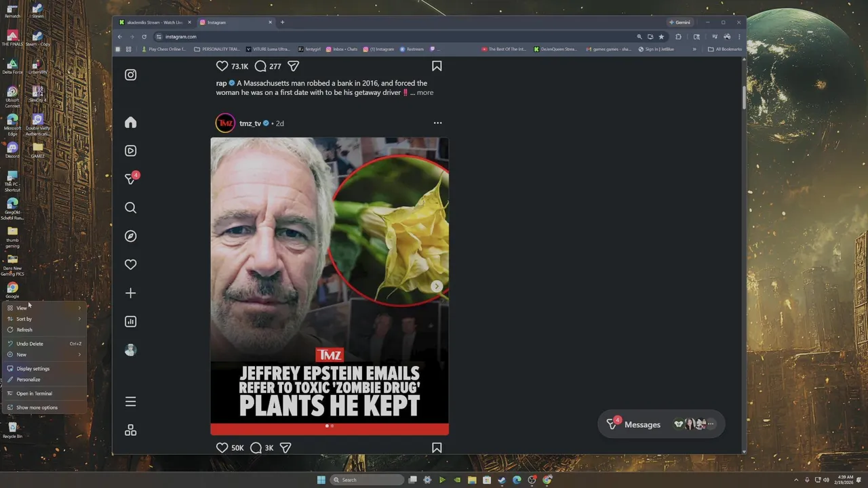Select the Instagram browser tab
Viewport: 868px width, 488px height.
tap(235, 22)
